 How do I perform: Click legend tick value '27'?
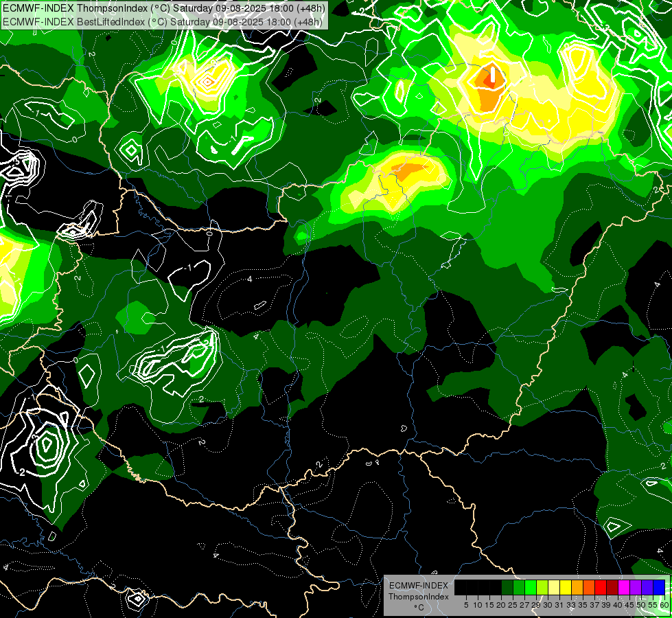524,605
